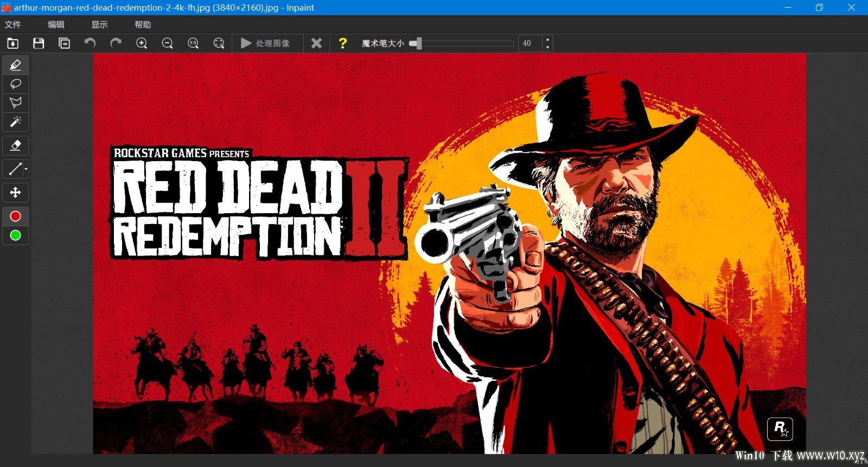Select the Eraser tool

16,145
